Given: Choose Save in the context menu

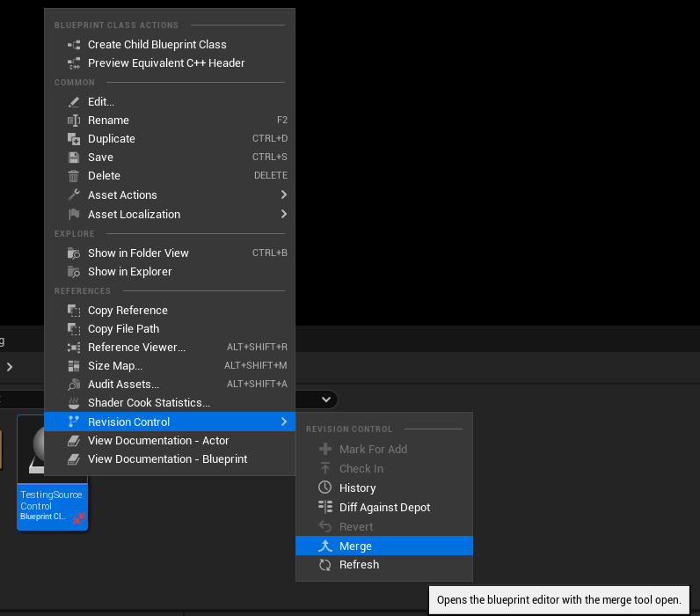Looking at the screenshot, I should pyautogui.click(x=100, y=158).
